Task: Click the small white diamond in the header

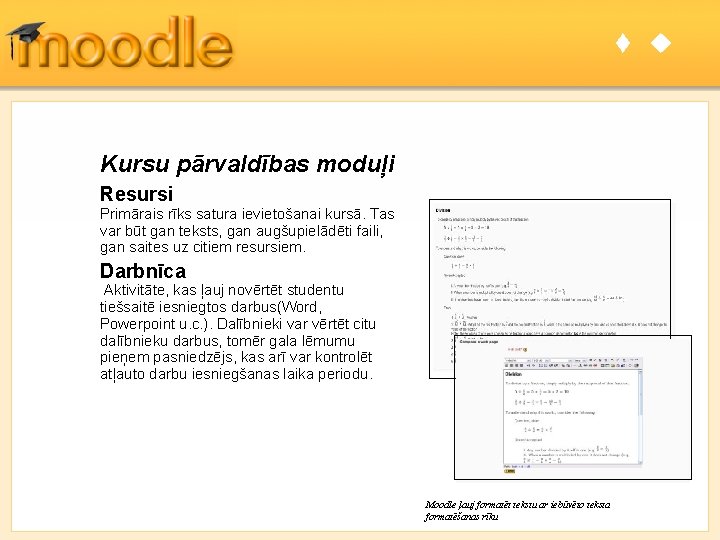Action: 623,43
